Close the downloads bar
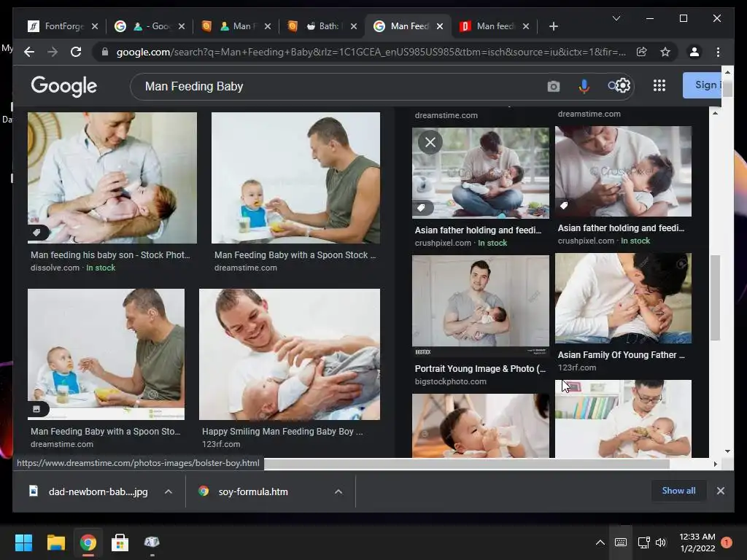This screenshot has width=747, height=560. click(x=720, y=491)
